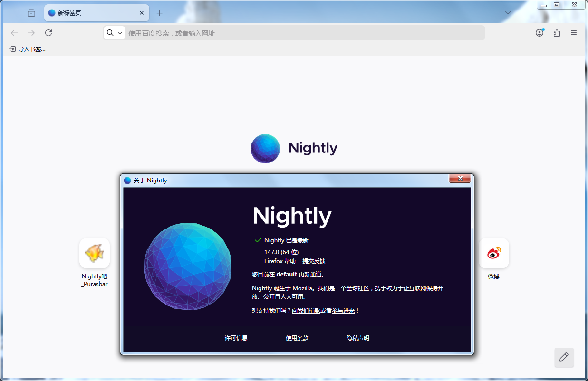Click the pencil customize page icon

(564, 357)
